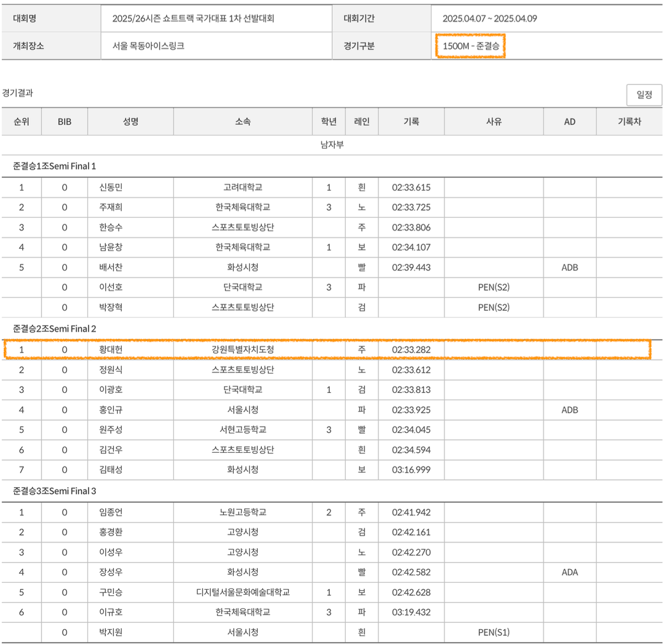
Task: Click the date range 2025.04.07 ~ 2025.04.09
Action: click(x=489, y=18)
